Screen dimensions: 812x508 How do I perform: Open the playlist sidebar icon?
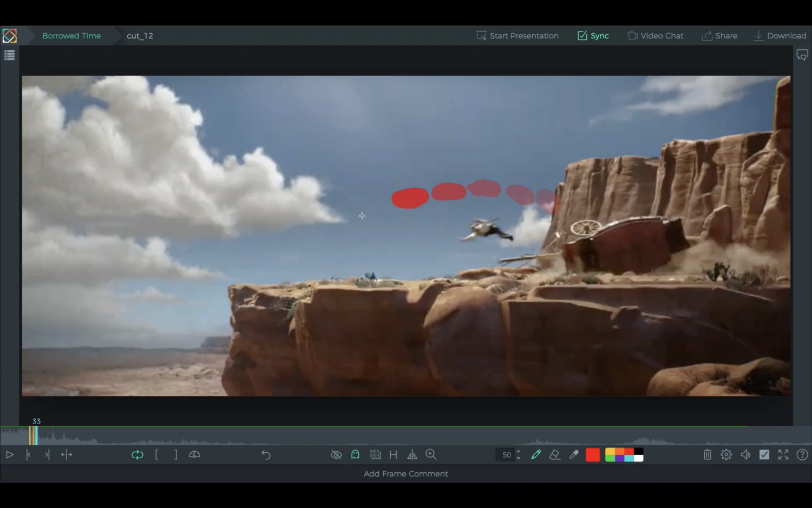(x=9, y=55)
